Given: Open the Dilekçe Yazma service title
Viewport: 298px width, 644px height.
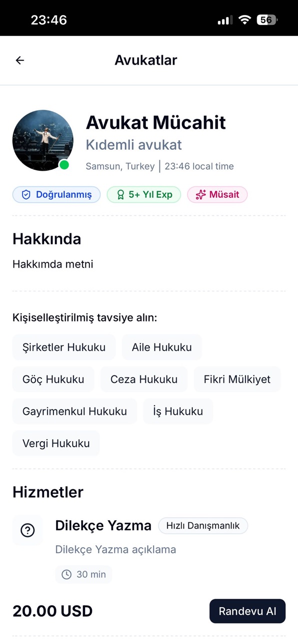Looking at the screenshot, I should 103,526.
